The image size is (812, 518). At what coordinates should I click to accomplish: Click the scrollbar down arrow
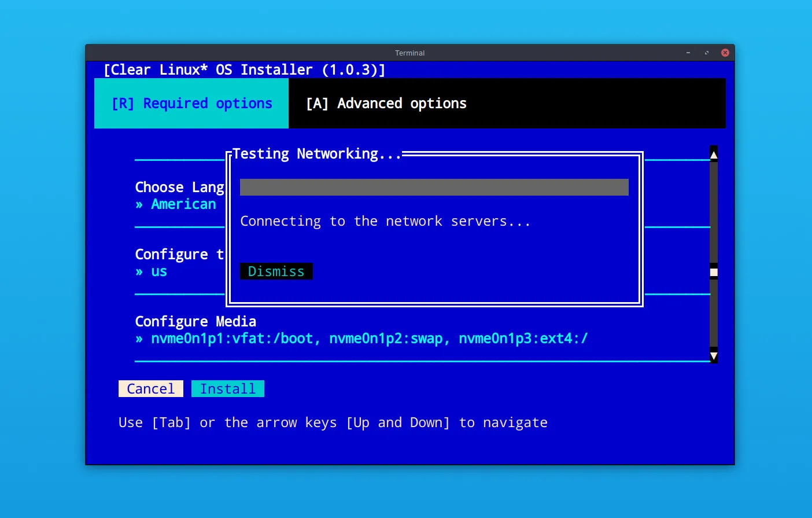point(714,356)
